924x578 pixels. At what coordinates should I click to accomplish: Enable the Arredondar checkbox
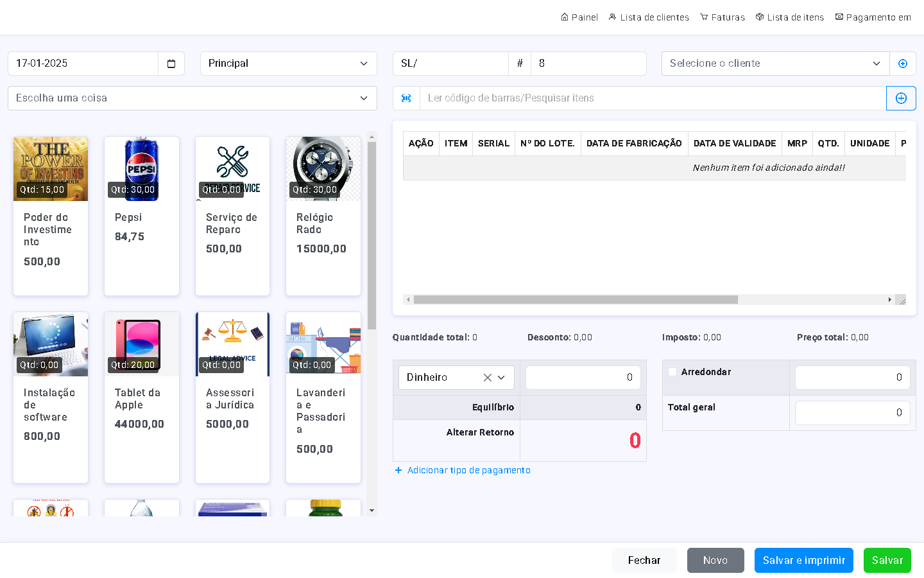point(672,372)
